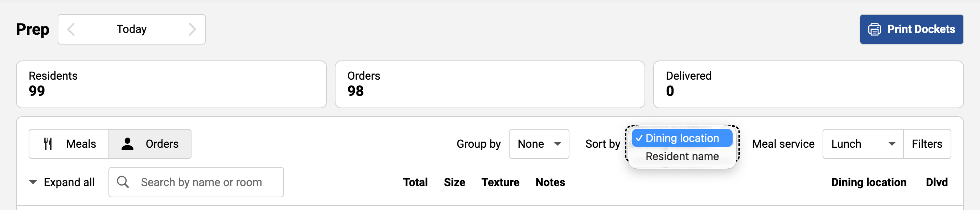The height and width of the screenshot is (210, 980).
Task: Expand all order rows
Action: (62, 182)
